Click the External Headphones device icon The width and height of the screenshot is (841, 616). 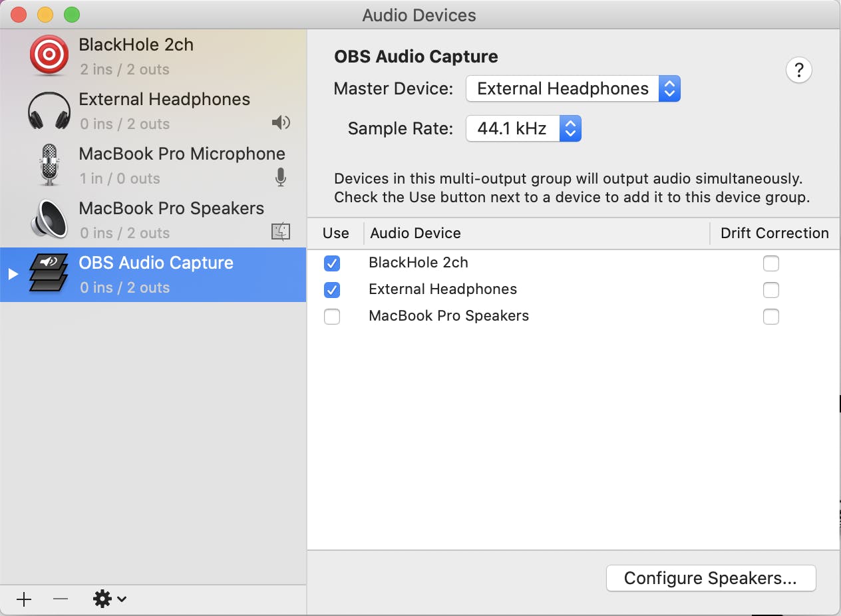coord(49,110)
